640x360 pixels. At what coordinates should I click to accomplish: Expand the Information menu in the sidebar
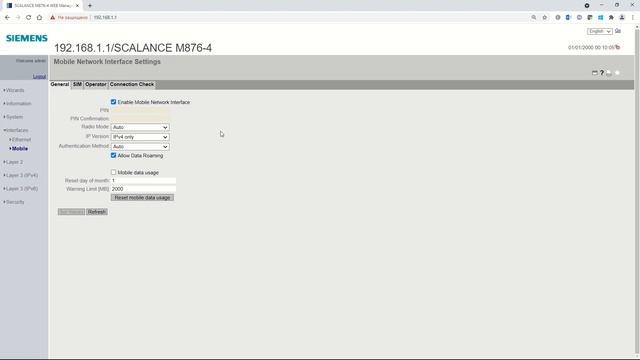18,104
